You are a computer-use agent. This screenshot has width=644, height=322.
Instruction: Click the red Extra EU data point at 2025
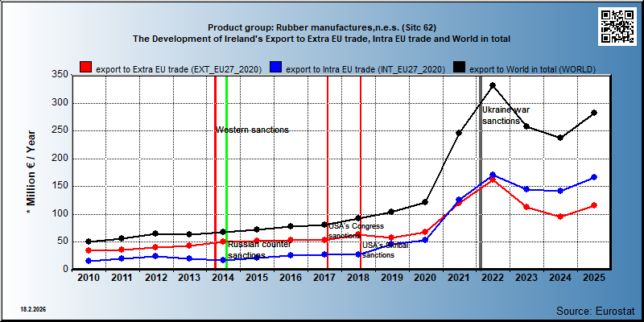(593, 205)
